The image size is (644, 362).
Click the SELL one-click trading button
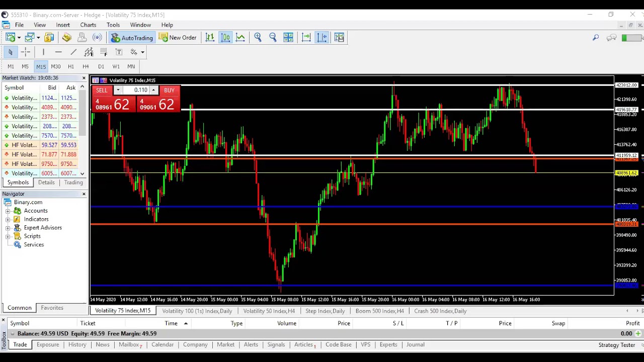[x=102, y=90]
